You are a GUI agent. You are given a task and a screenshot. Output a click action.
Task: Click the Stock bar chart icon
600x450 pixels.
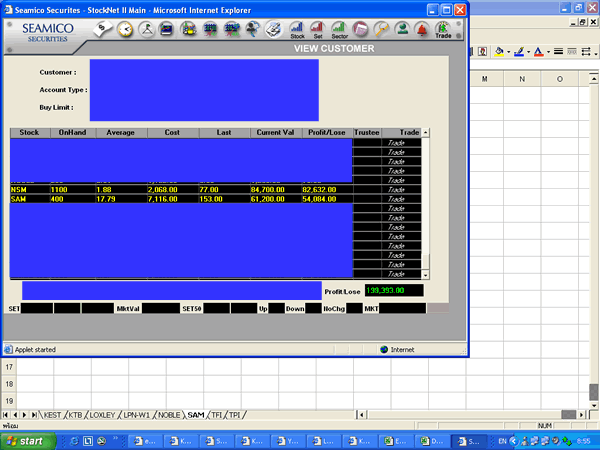[x=297, y=30]
